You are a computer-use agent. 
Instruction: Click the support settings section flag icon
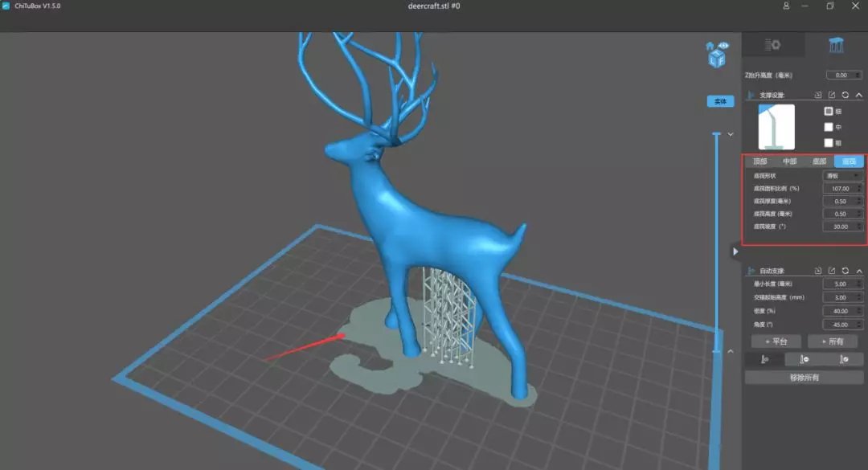click(751, 96)
